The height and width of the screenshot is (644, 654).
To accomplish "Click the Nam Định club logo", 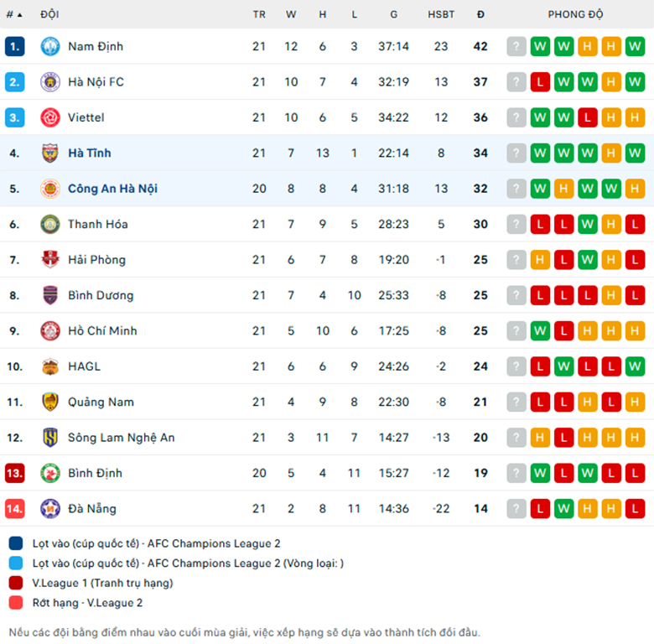I will [x=50, y=46].
